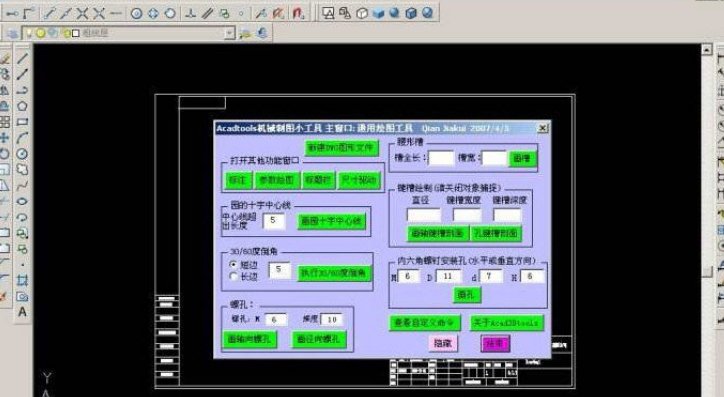This screenshot has width=724, height=397.
Task: Select the Snap to Quadrant osnap icon
Action: coord(153,13)
